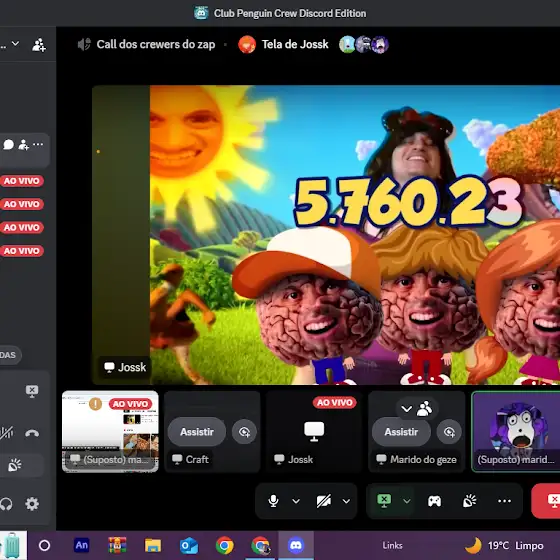Image resolution: width=560 pixels, height=560 pixels.
Task: Click the Call dos crewers do zap title
Action: click(x=156, y=44)
